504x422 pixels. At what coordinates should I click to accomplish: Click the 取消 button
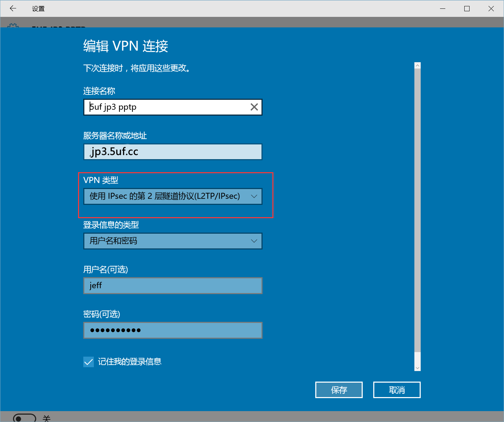(397, 390)
